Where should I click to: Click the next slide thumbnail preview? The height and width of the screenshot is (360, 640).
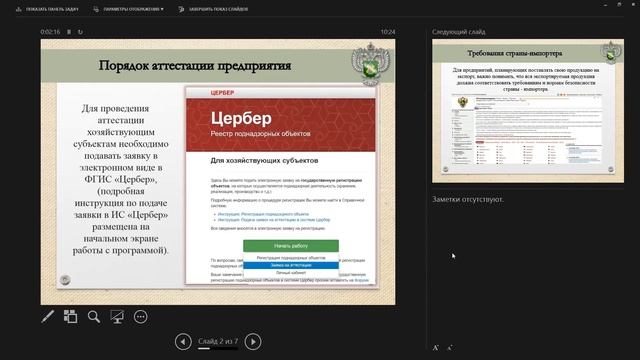[x=528, y=111]
